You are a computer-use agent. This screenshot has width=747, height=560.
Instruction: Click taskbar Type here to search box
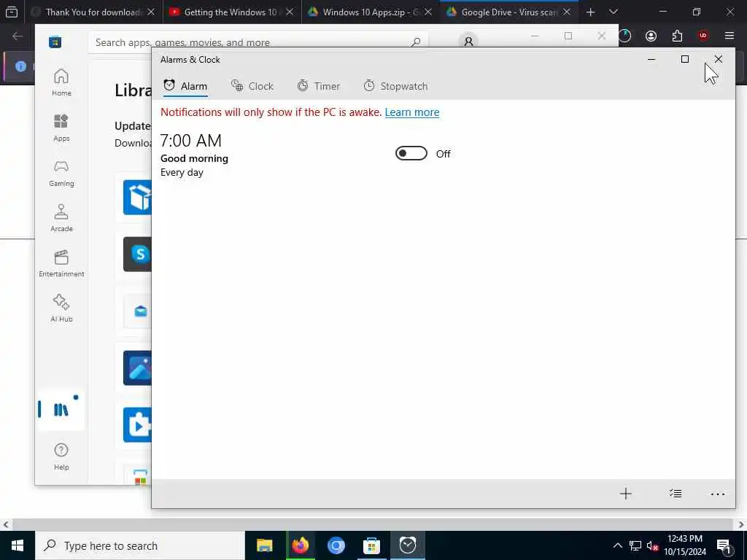pyautogui.click(x=140, y=545)
